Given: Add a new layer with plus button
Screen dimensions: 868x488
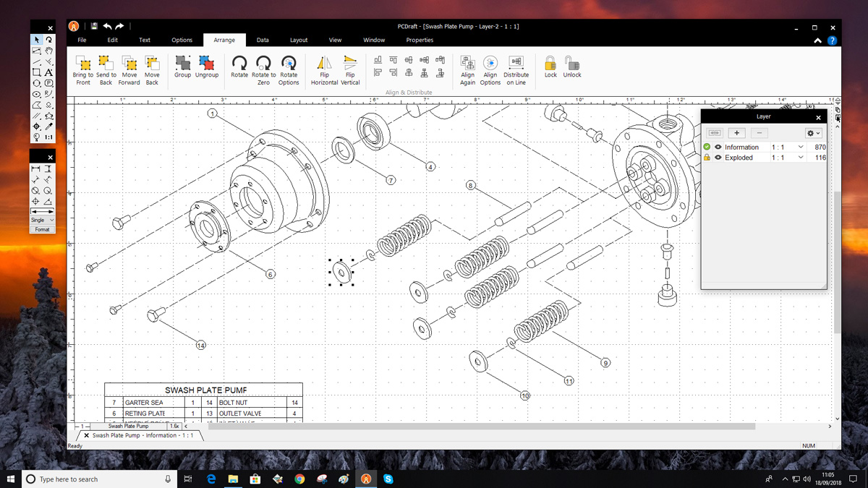Looking at the screenshot, I should point(736,133).
